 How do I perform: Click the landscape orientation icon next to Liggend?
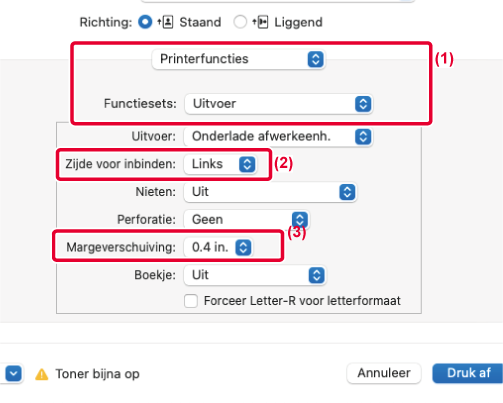[260, 22]
